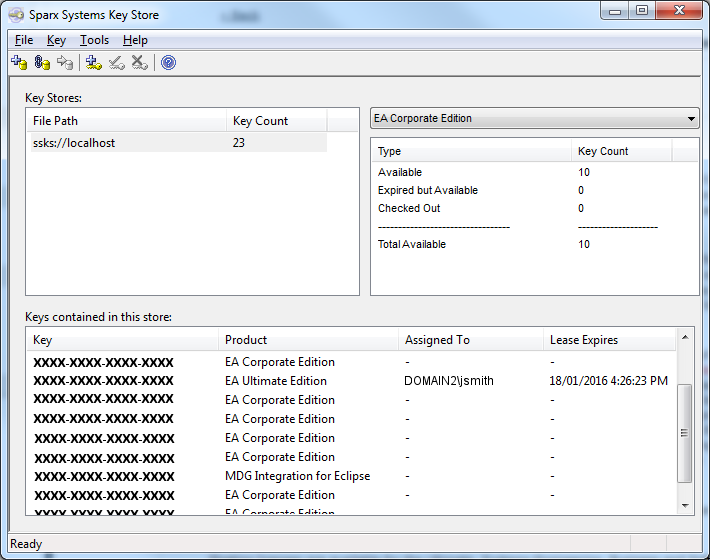
Task: Click the keys list scrollbar down arrow
Action: pyautogui.click(x=685, y=506)
